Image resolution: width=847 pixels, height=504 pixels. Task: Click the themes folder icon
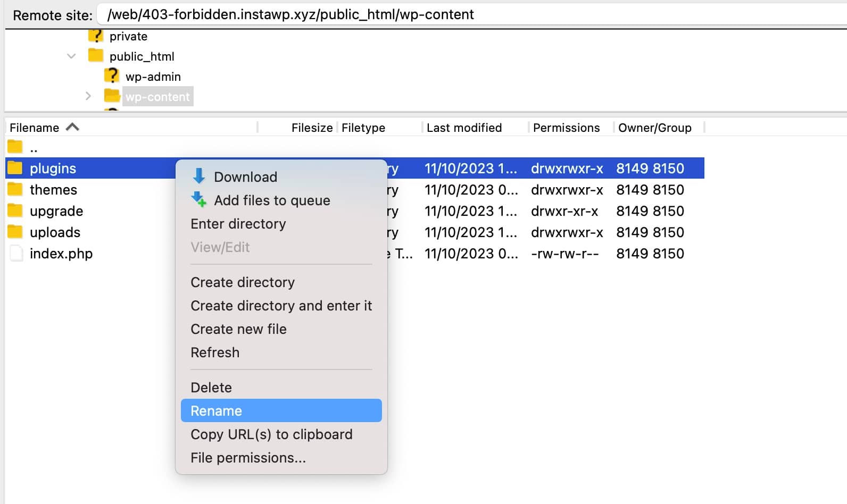click(x=15, y=190)
